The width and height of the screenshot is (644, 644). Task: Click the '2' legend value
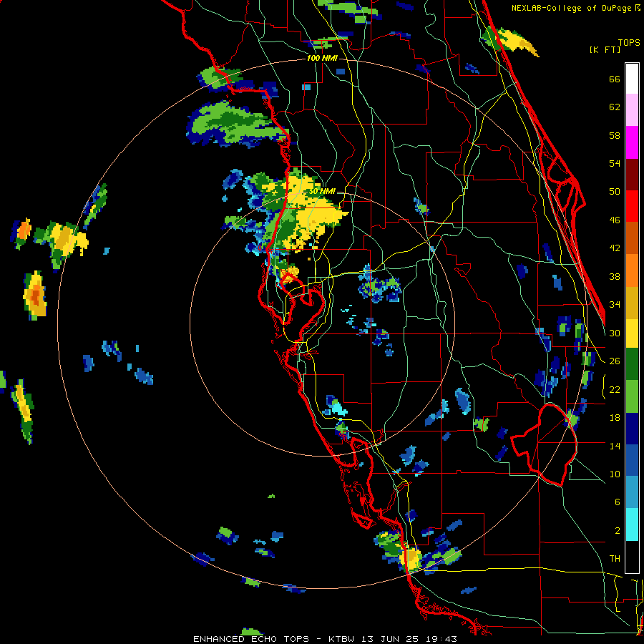click(x=618, y=531)
